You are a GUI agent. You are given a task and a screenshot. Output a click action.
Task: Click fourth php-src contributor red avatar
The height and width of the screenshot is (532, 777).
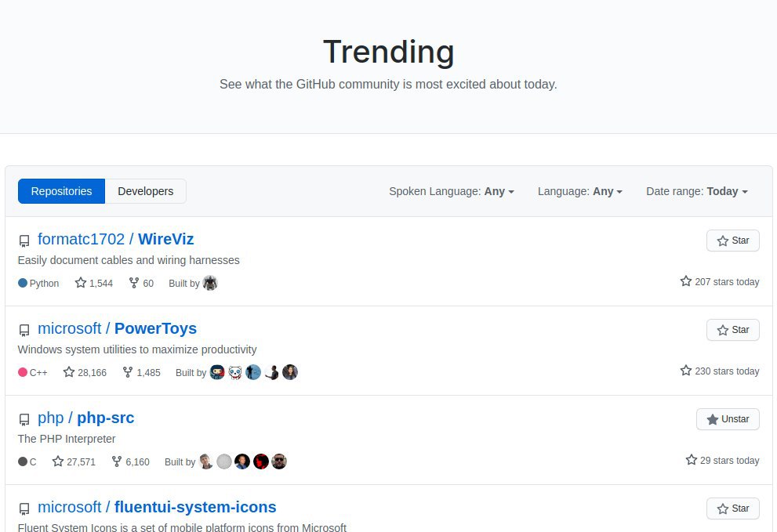point(260,461)
